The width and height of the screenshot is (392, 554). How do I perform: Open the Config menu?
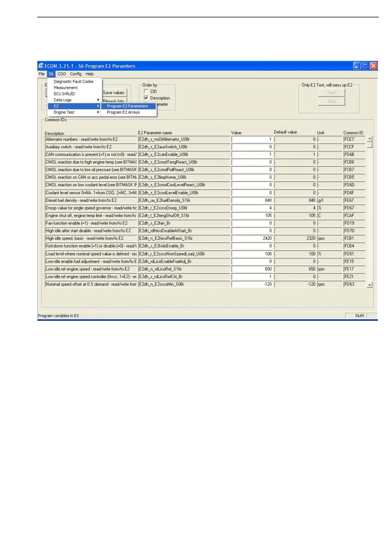(x=76, y=74)
